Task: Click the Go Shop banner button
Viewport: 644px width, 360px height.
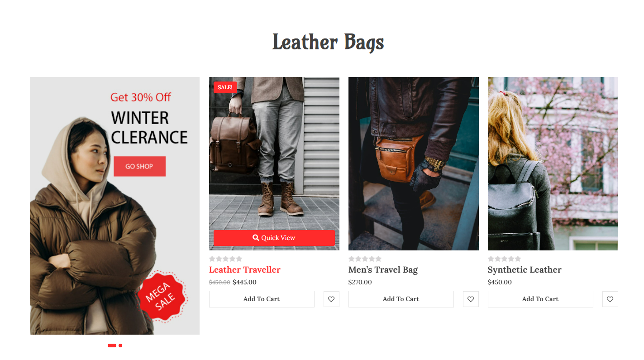Action: [139, 166]
